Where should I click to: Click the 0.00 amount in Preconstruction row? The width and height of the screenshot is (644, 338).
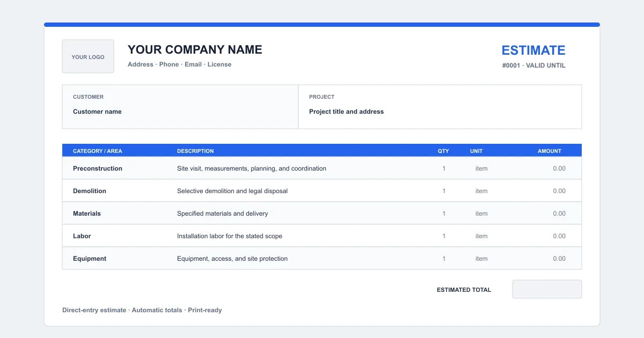[x=559, y=168]
